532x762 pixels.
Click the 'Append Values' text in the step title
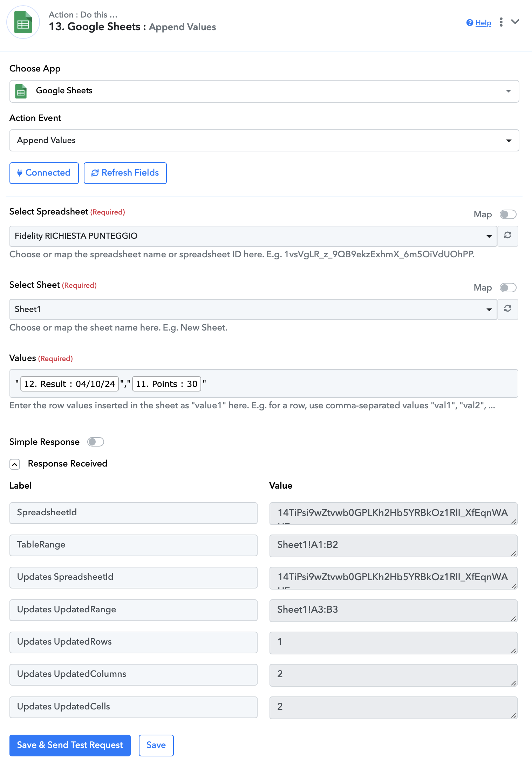tap(182, 27)
